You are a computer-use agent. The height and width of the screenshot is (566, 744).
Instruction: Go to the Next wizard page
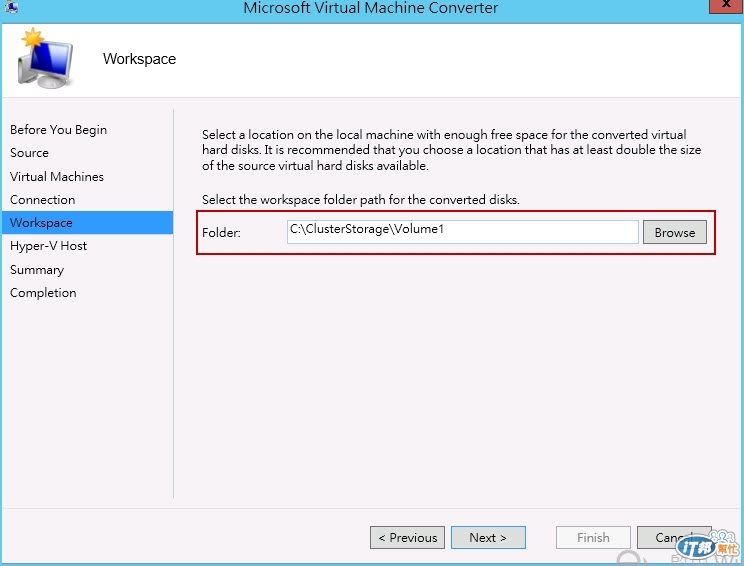tap(488, 538)
